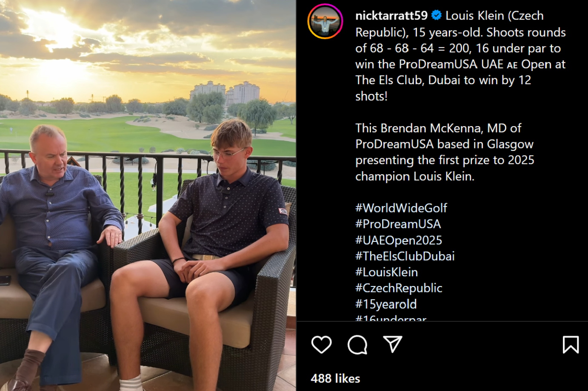Open #WorldWideGolf hashtag

401,208
